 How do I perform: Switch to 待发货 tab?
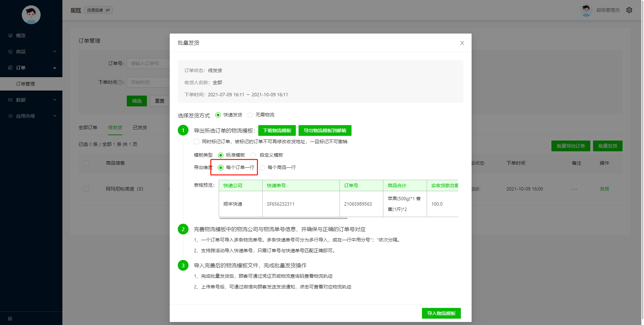[x=115, y=127]
